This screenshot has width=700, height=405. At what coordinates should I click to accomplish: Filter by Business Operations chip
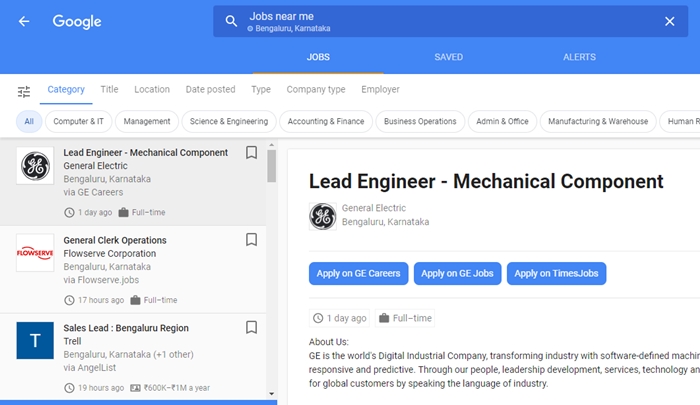(x=420, y=121)
